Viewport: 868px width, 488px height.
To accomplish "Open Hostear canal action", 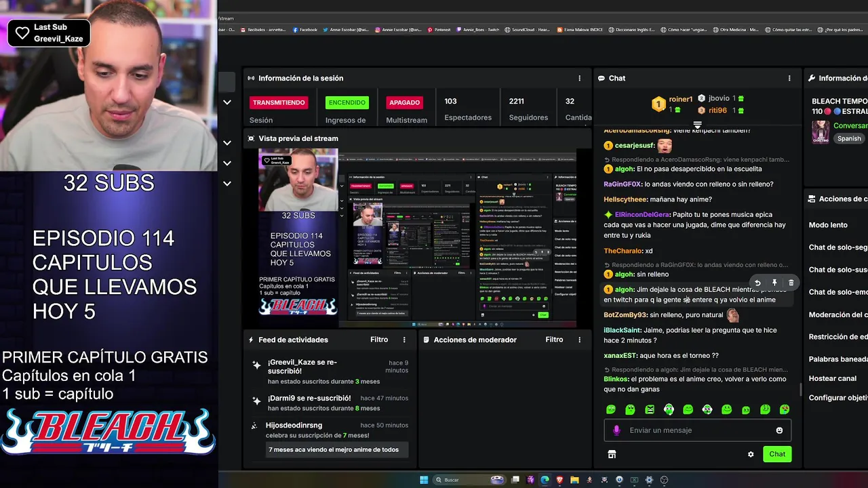I will coord(833,378).
